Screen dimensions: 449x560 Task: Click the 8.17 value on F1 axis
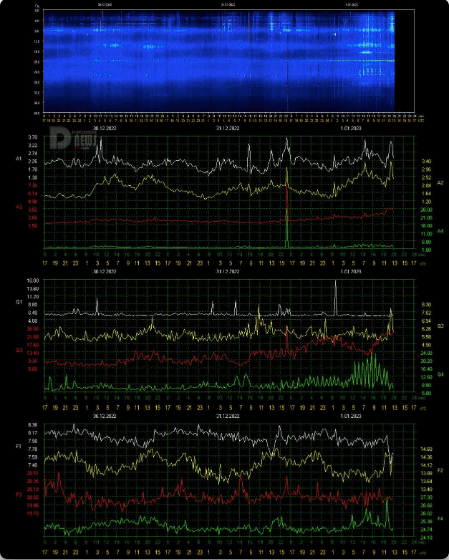pos(33,433)
